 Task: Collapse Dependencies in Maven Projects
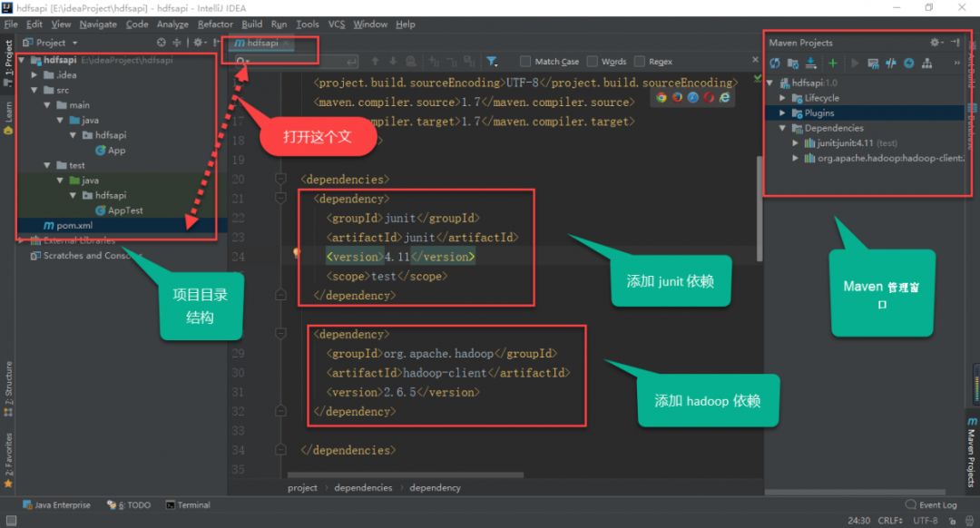(x=782, y=128)
